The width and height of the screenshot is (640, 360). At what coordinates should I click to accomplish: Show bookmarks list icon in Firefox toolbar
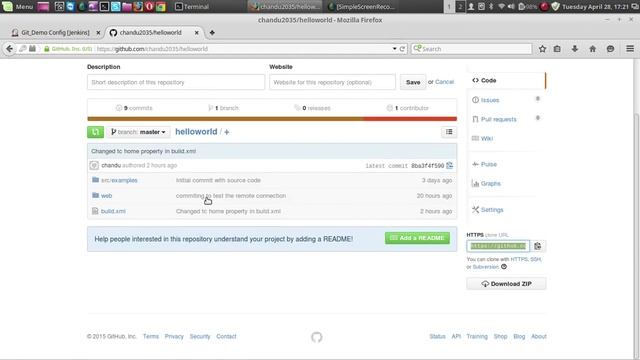coord(557,49)
